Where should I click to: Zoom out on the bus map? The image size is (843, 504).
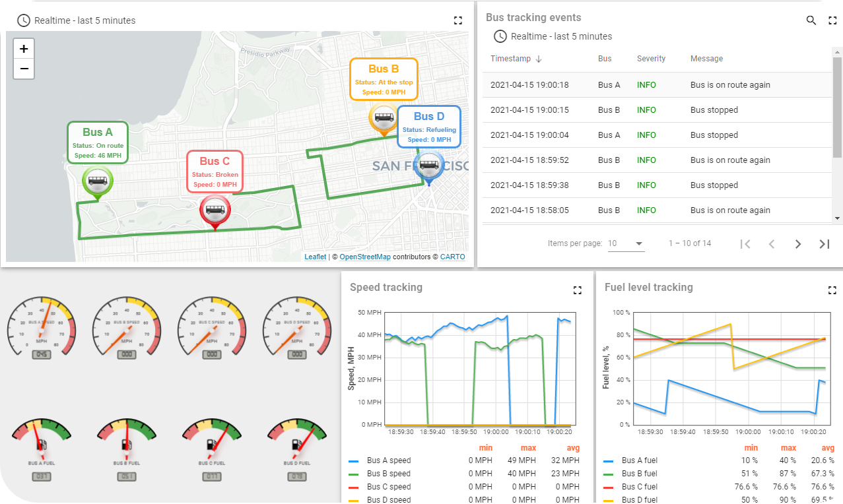(24, 69)
